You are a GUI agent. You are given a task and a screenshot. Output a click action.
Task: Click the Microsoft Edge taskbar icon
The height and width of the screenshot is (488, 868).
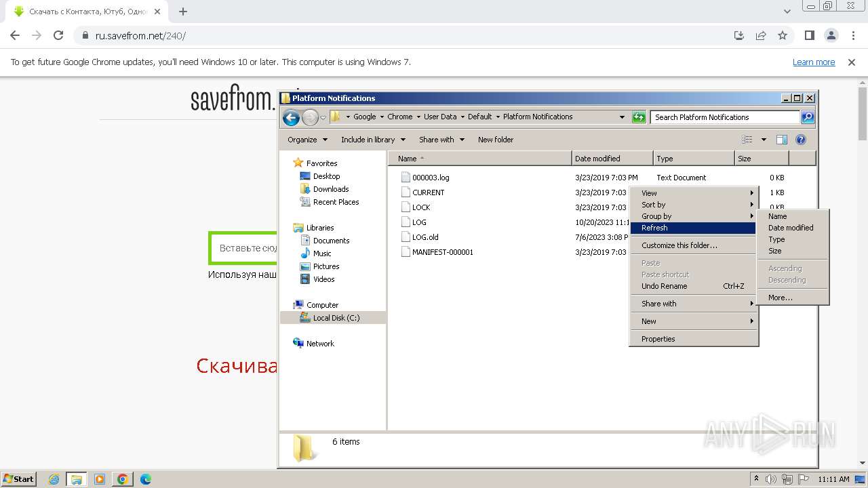click(146, 479)
